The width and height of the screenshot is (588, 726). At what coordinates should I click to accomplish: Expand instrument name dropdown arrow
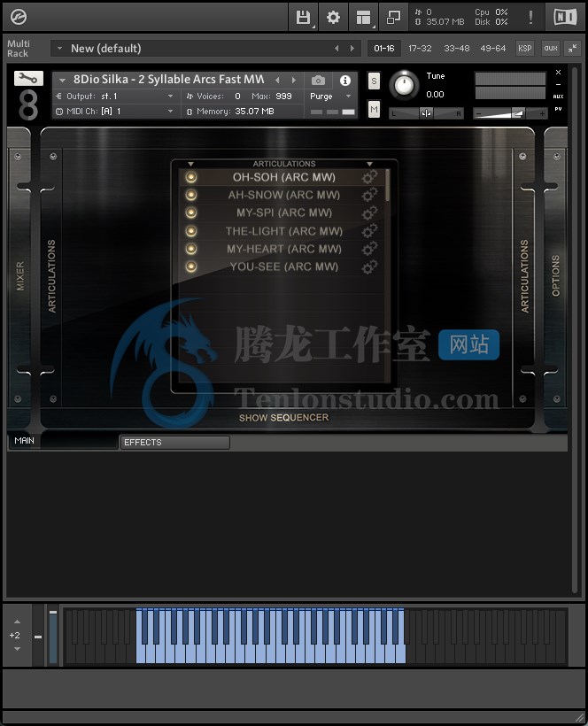pos(62,80)
